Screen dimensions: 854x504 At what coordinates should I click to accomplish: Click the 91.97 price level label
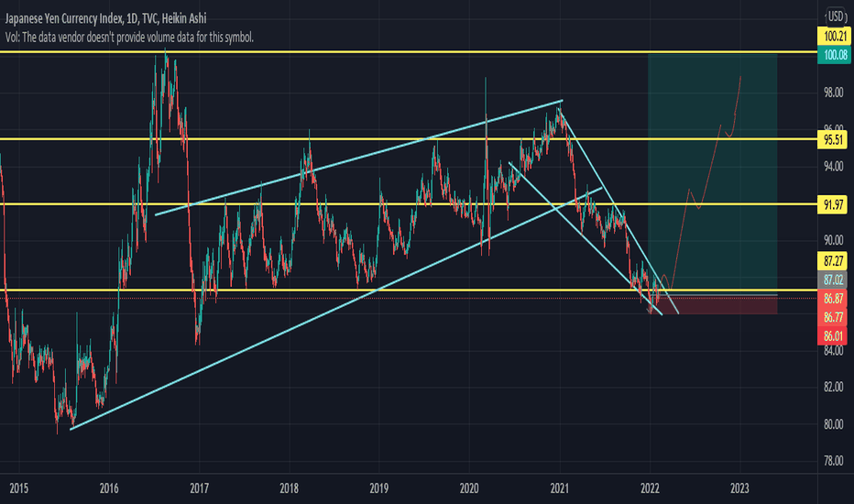coord(833,204)
